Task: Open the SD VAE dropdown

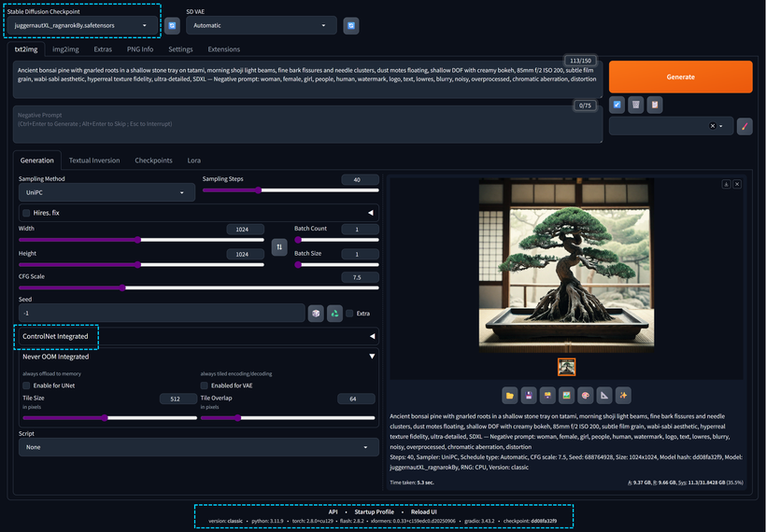Action: pyautogui.click(x=259, y=26)
